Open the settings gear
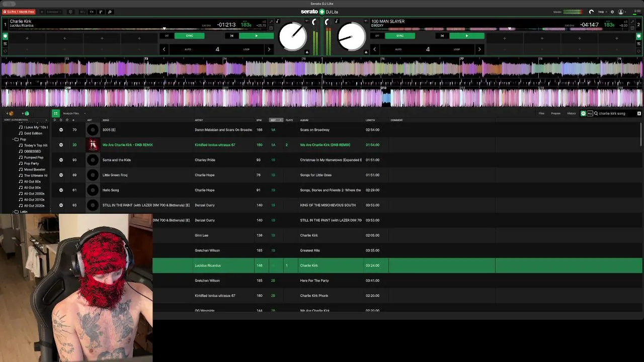 coord(612,12)
